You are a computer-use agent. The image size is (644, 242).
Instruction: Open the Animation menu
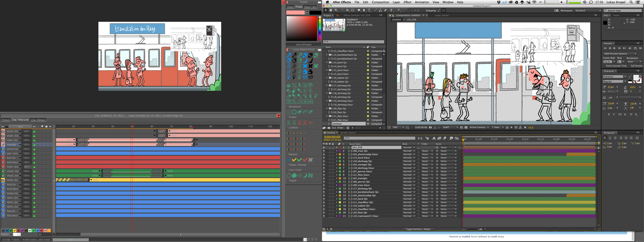pyautogui.click(x=422, y=2)
